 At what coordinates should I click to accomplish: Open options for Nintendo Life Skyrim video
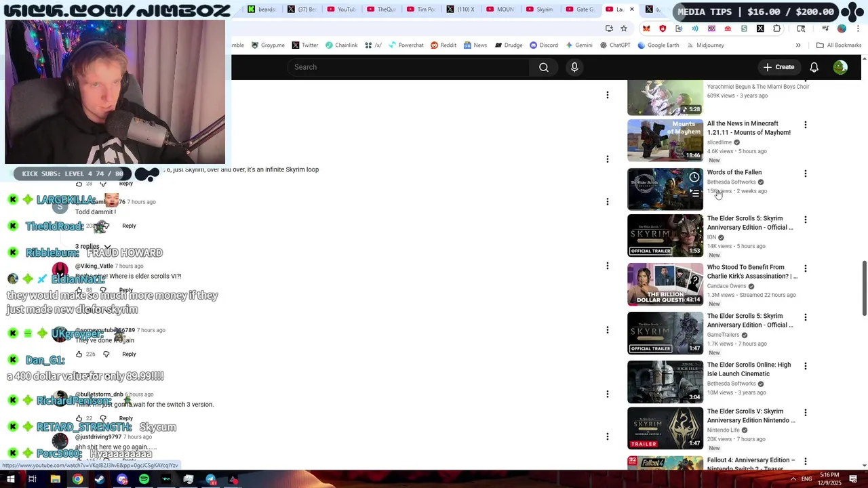click(805, 412)
